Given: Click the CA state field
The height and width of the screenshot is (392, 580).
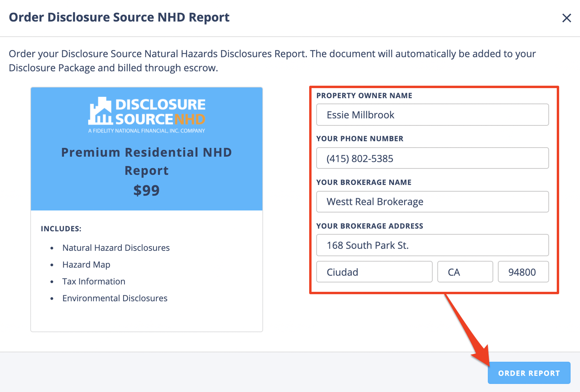Looking at the screenshot, I should pos(465,272).
